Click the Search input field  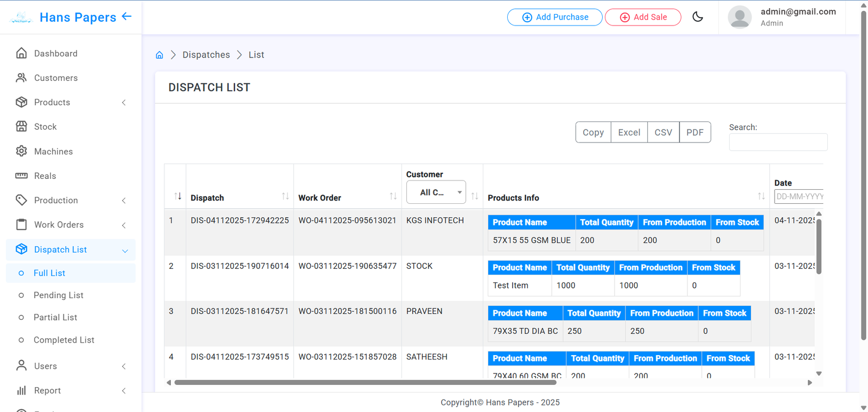click(778, 142)
